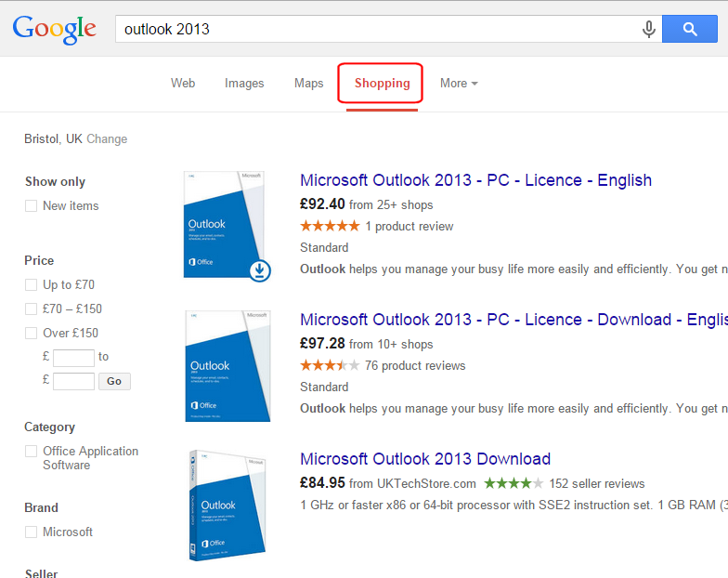Click the search box containing outlook 2013
The width and height of the screenshot is (728, 578).
[x=388, y=29]
